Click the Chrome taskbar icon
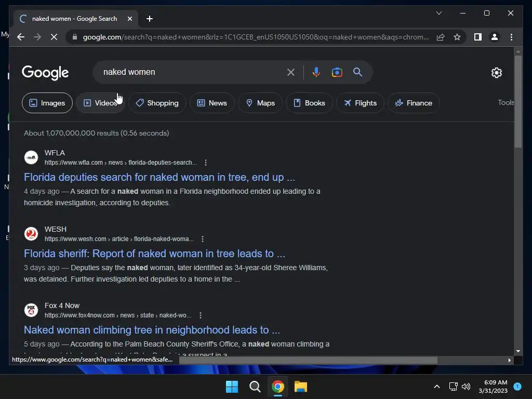Viewport: 532px width, 399px height. 277,387
